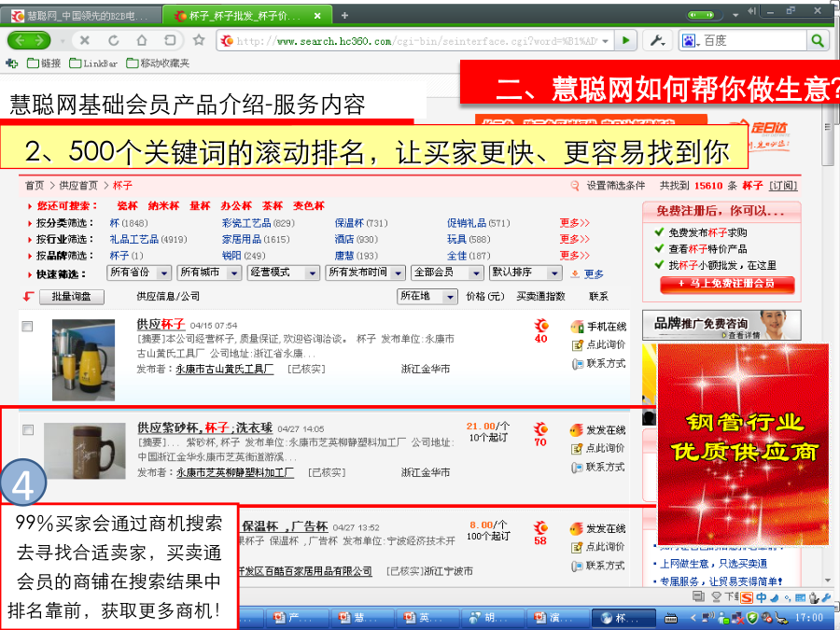Open the 链接 bookmarks folder

click(45, 63)
